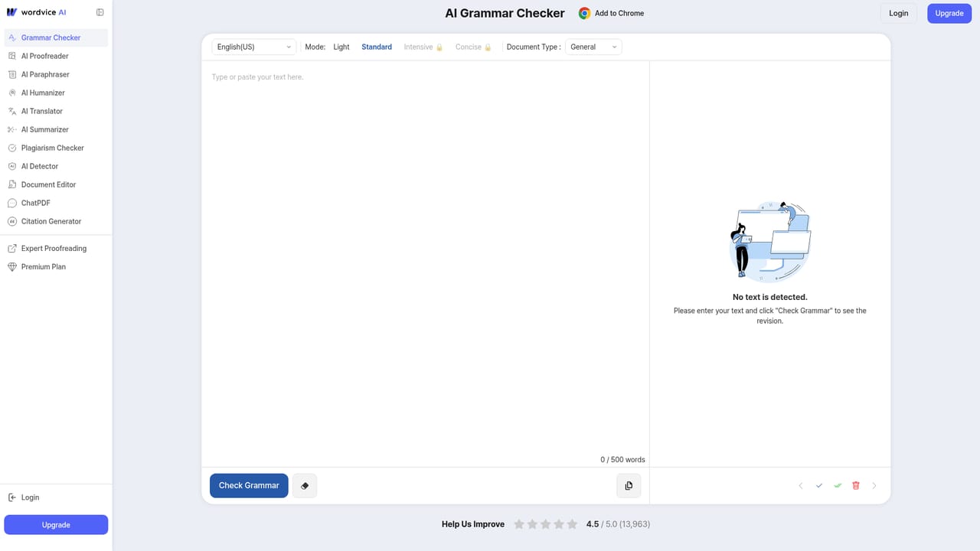This screenshot has height=551, width=980.
Task: Click the Upgrade button in the sidebar
Action: pos(56,524)
